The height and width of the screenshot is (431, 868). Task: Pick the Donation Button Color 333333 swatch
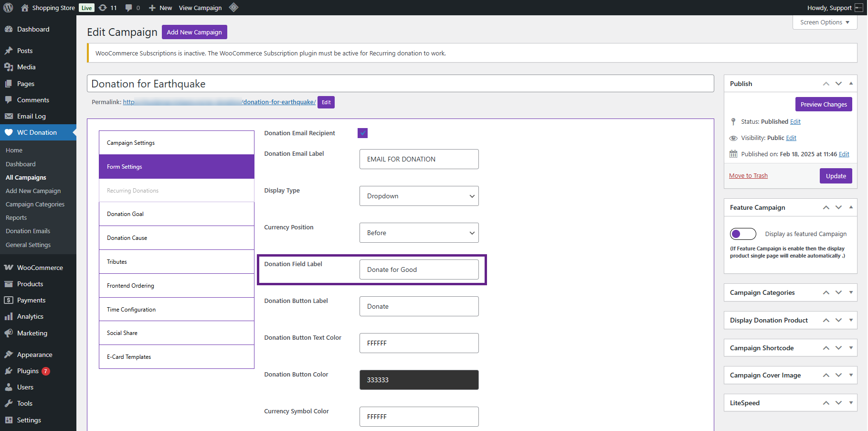pos(419,380)
